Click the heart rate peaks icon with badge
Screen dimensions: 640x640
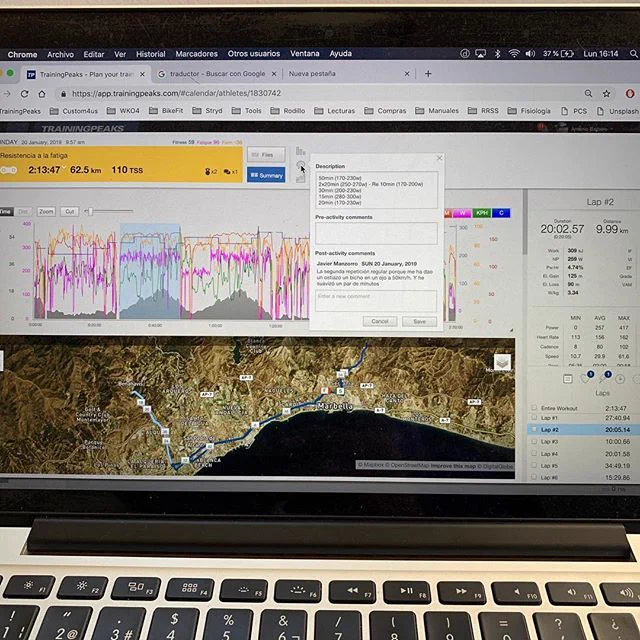point(586,378)
